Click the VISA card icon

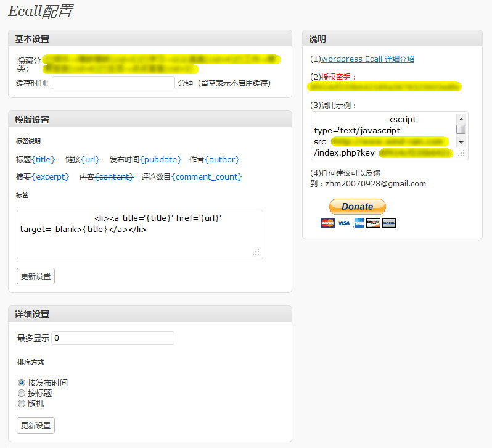point(343,223)
